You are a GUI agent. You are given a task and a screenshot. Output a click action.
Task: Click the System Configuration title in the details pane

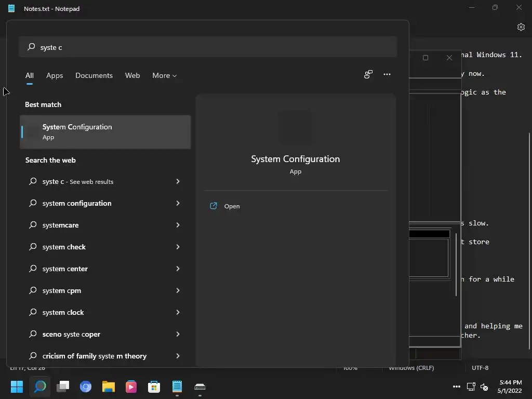[x=295, y=159]
